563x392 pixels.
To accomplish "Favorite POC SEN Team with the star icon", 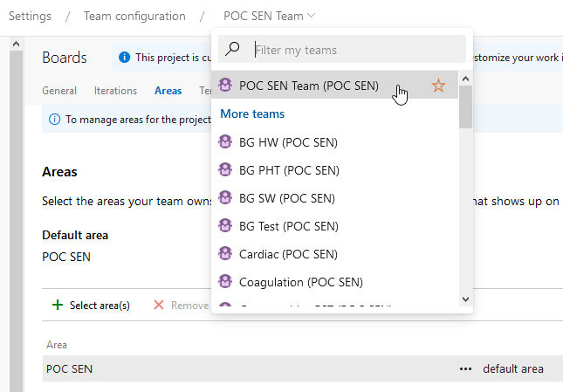I will coord(438,86).
